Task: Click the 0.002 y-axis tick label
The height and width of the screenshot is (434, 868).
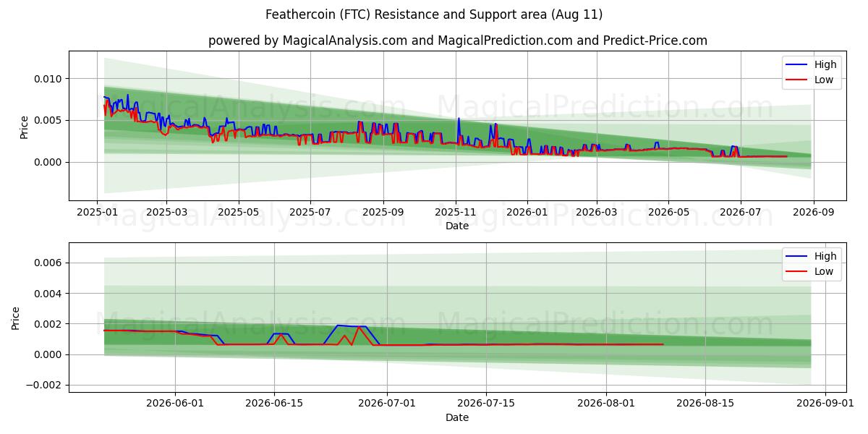Action: [48, 324]
